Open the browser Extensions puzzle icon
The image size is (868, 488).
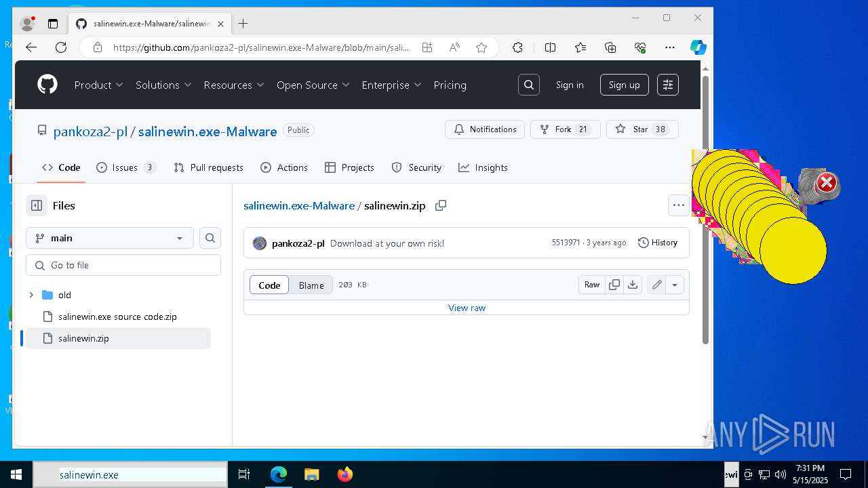(x=517, y=47)
